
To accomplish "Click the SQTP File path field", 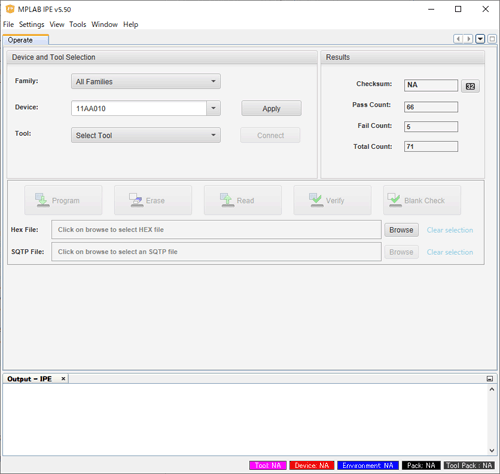I will [216, 252].
